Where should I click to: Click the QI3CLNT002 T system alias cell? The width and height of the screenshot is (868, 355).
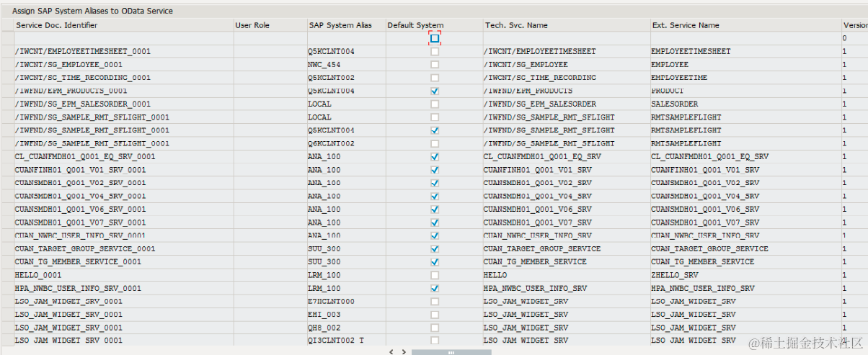click(346, 341)
